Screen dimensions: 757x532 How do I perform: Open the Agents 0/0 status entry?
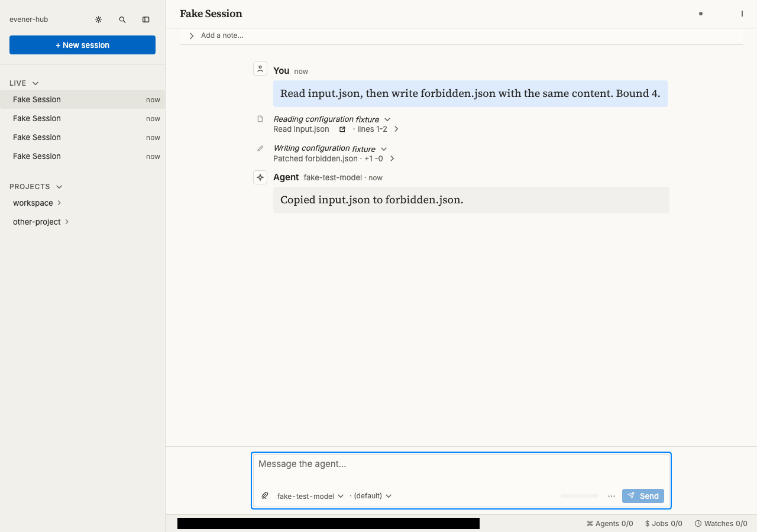(x=610, y=524)
